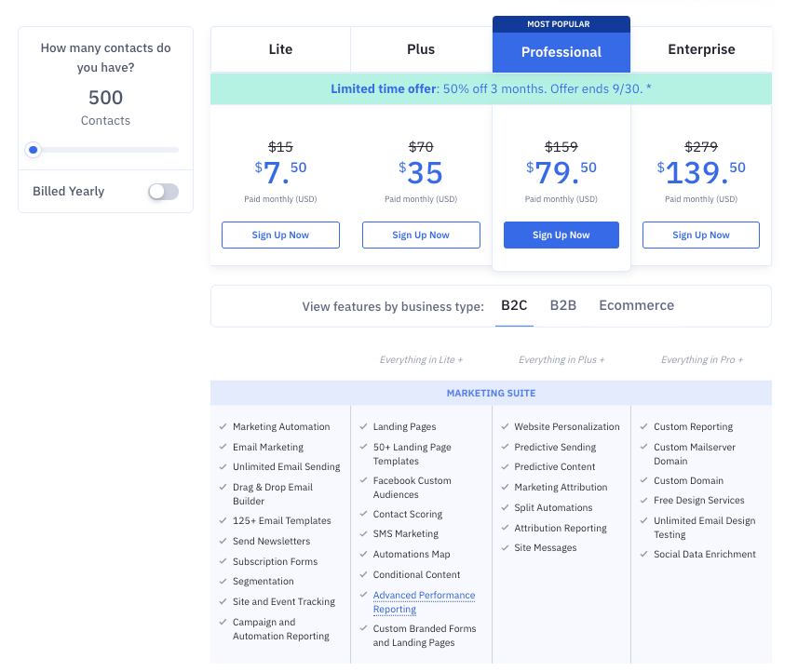This screenshot has width=798, height=672.
Task: Select the Lite plan tab
Action: [x=280, y=49]
